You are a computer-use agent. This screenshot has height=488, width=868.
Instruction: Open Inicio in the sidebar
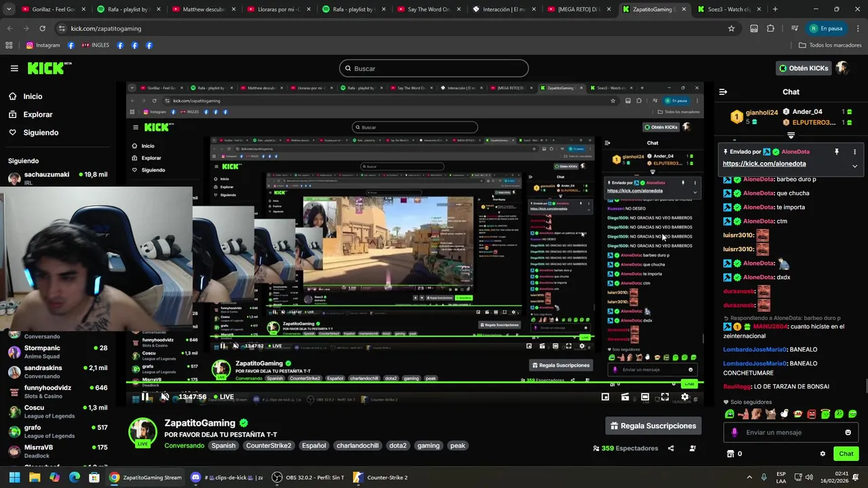(x=33, y=96)
